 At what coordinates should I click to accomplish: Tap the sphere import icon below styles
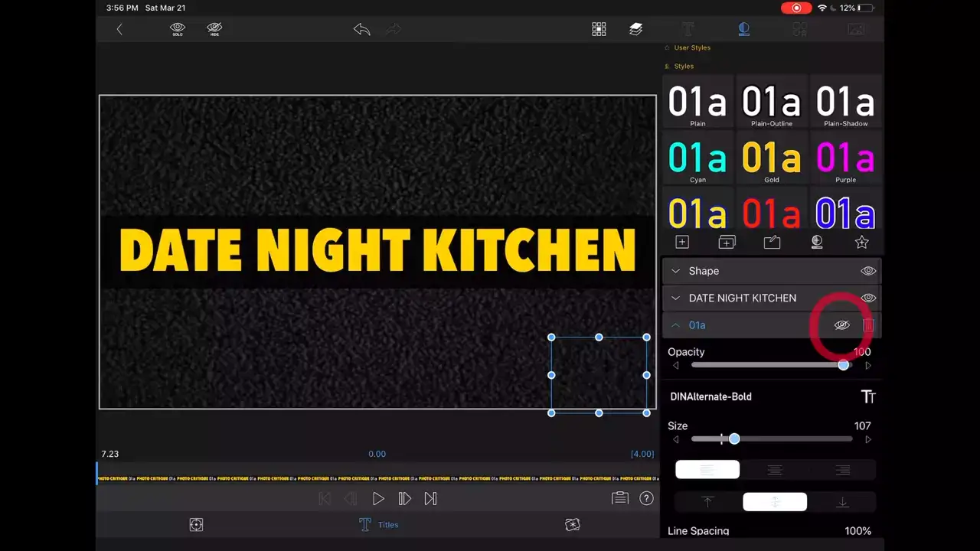(817, 242)
